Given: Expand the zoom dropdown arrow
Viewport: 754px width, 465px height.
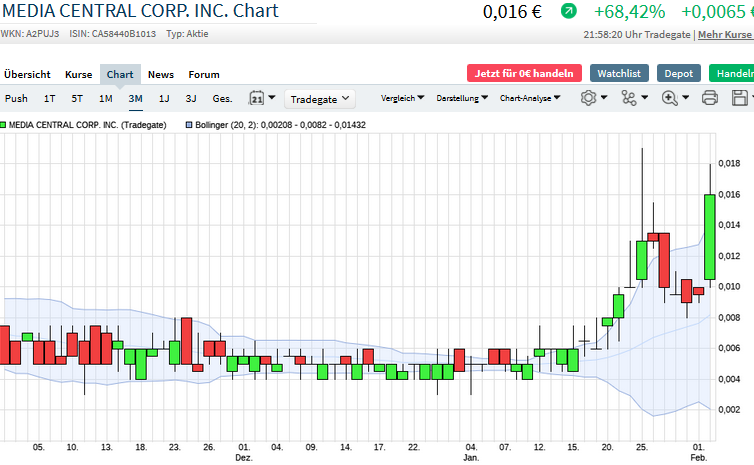Looking at the screenshot, I should (685, 98).
